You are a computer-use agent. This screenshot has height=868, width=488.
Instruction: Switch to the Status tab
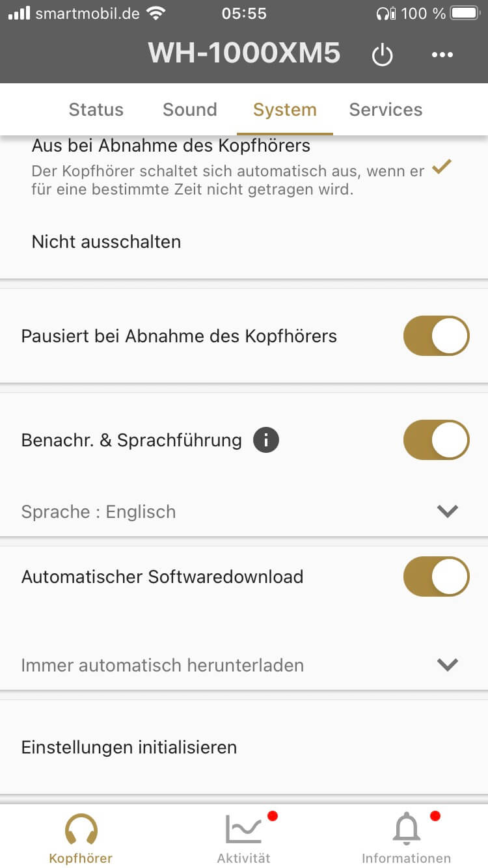coord(96,109)
